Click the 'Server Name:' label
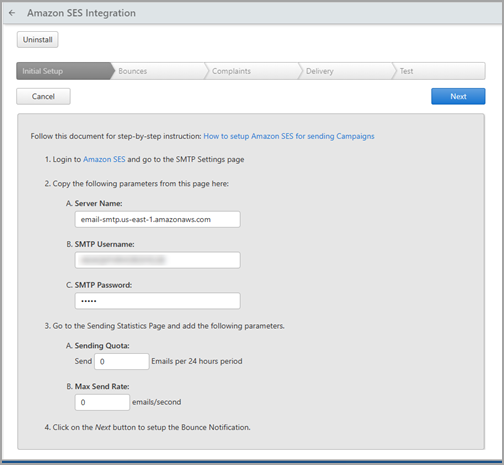The image size is (504, 465). click(x=98, y=203)
